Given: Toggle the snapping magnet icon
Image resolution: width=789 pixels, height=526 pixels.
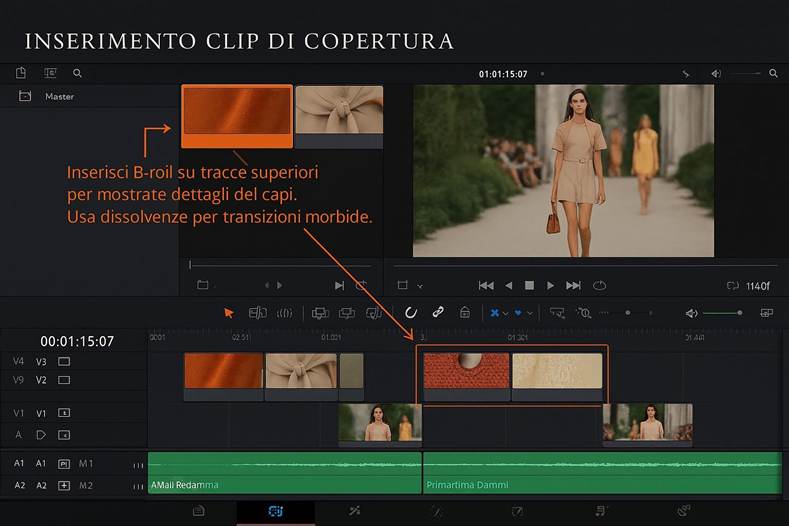Looking at the screenshot, I should click(x=411, y=313).
